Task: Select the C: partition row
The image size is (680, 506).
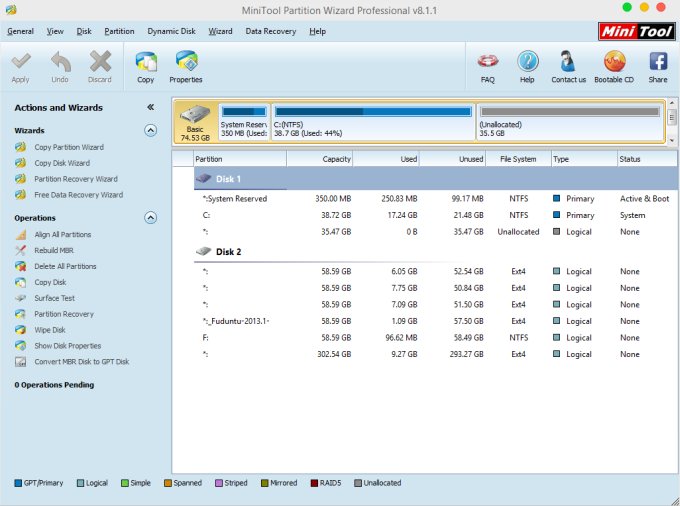Action: pyautogui.click(x=435, y=215)
